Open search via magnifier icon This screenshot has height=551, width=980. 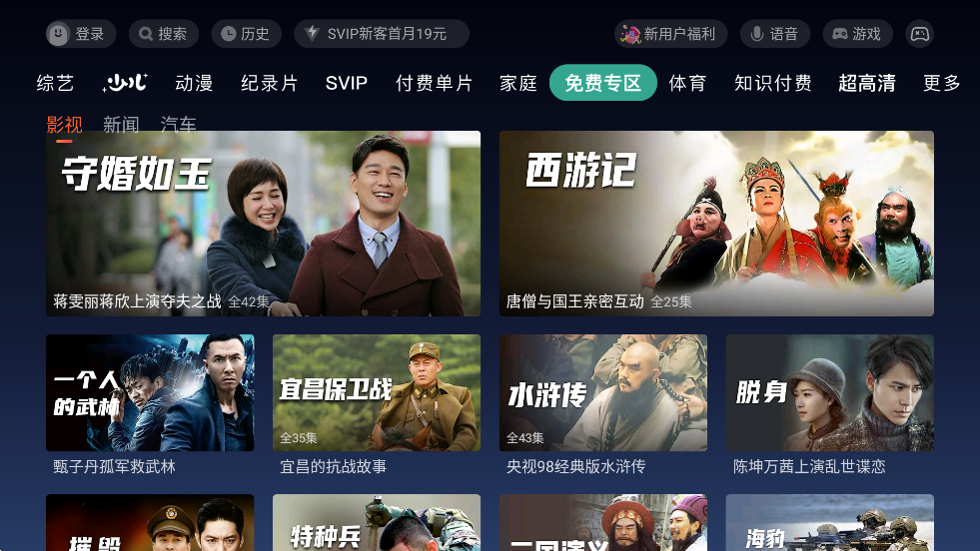click(146, 34)
